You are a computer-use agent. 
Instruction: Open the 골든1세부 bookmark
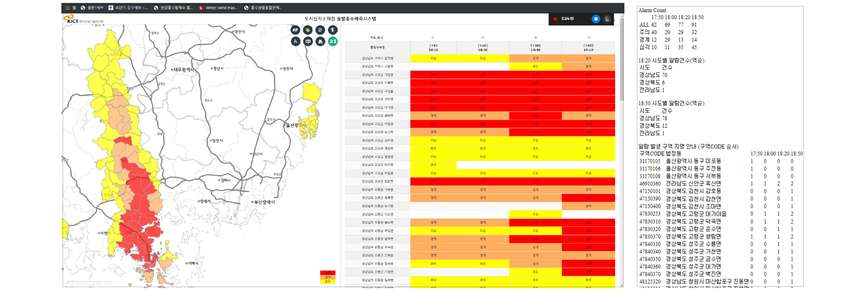(x=92, y=8)
